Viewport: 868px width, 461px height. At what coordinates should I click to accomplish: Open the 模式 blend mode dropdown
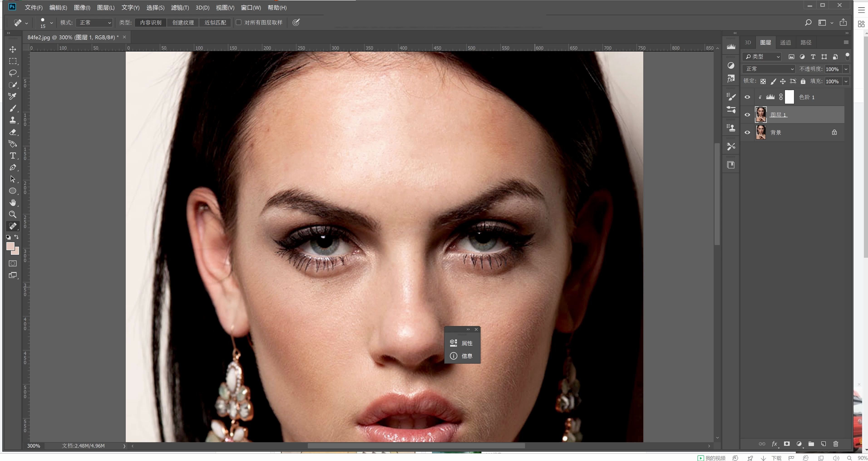pyautogui.click(x=94, y=22)
